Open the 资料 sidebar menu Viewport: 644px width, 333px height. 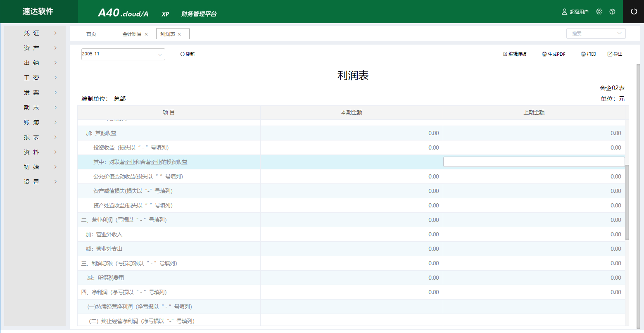coord(35,152)
